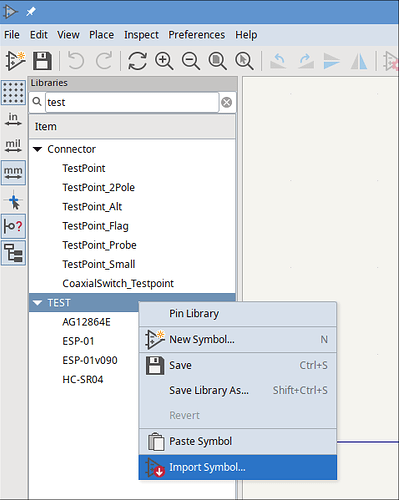Select CoaxialSwitch_Testpoint symbol

pos(118,284)
